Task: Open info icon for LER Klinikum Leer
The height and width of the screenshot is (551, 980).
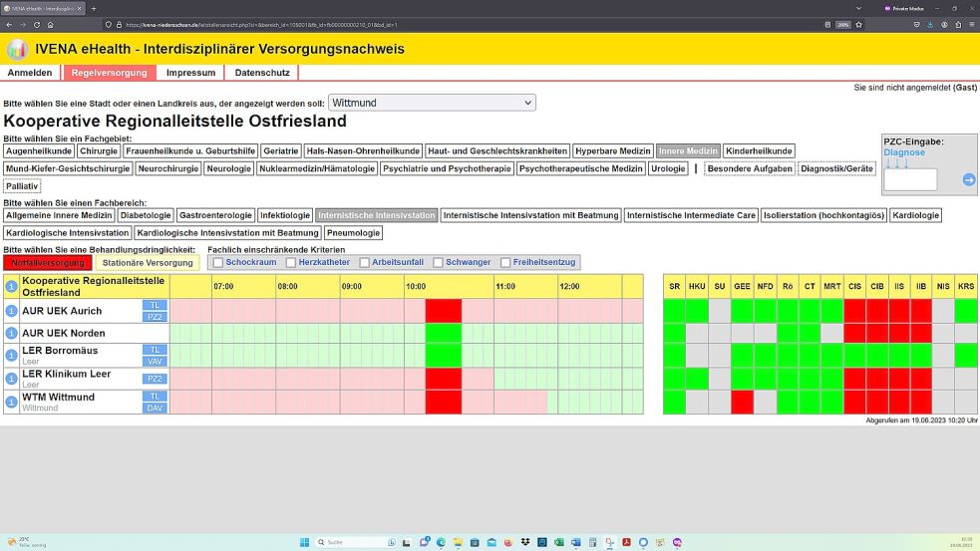Action: pyautogui.click(x=11, y=379)
